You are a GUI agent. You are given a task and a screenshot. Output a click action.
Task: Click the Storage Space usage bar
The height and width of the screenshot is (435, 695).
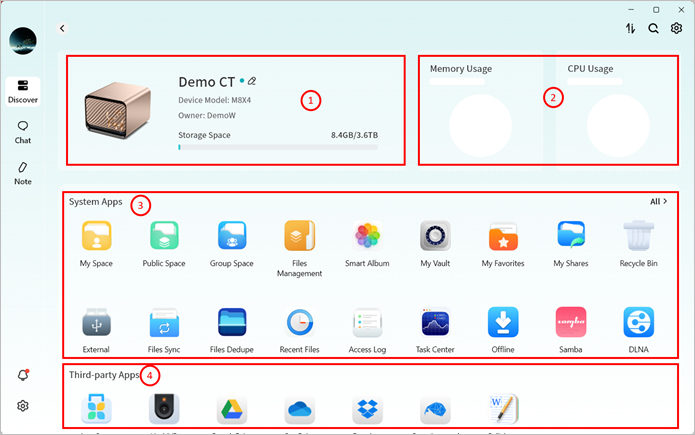(277, 147)
